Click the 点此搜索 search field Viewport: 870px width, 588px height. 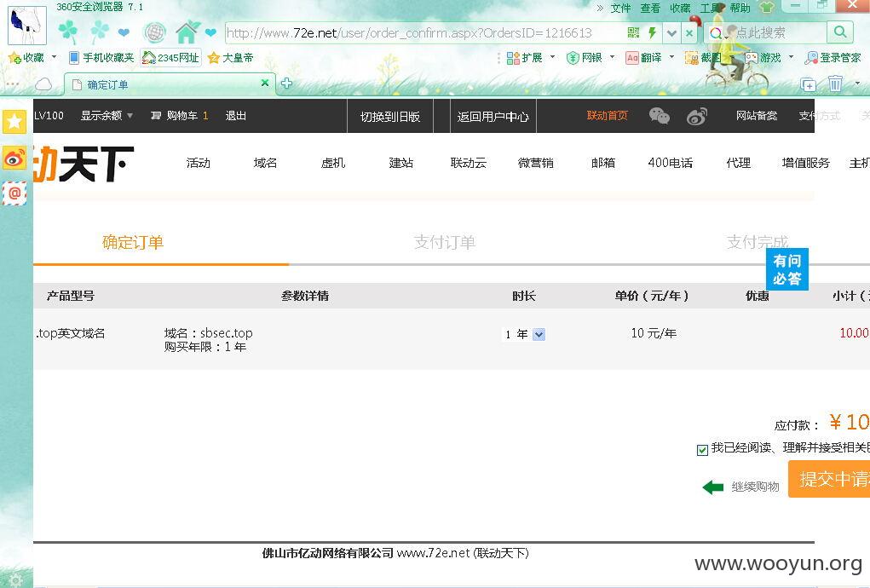point(777,32)
